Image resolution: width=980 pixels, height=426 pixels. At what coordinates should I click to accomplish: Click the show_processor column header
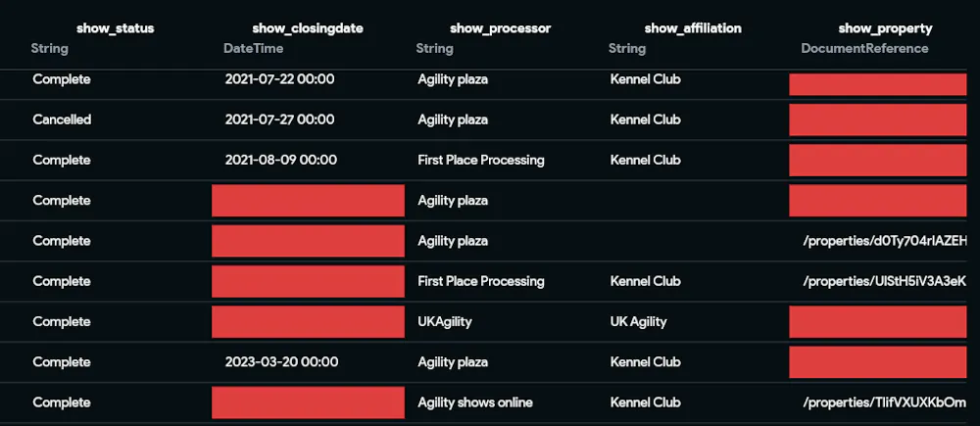500,28
